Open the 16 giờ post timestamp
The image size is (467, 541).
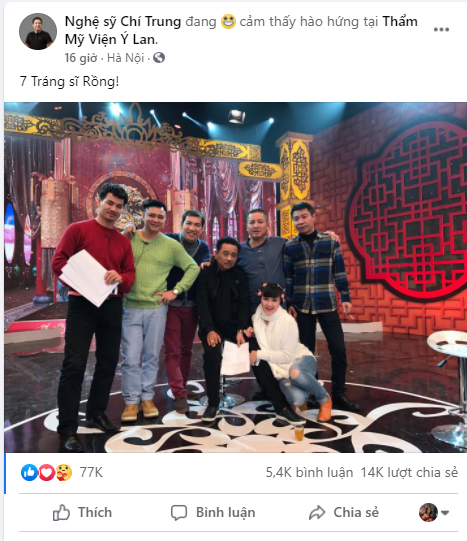(81, 58)
